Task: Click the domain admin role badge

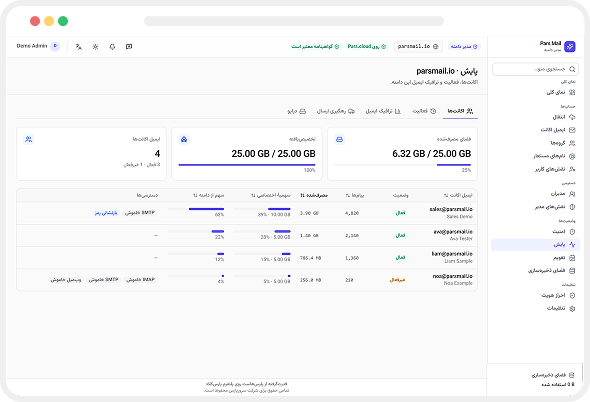Action: pos(464,47)
